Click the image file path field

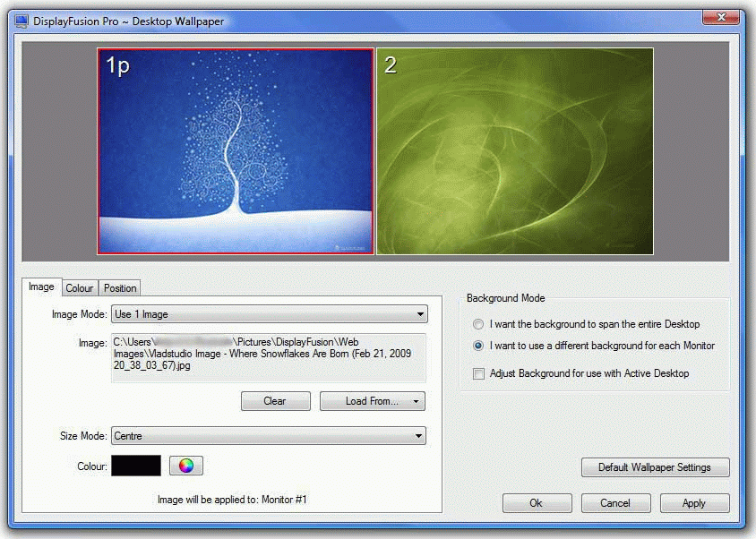point(269,357)
